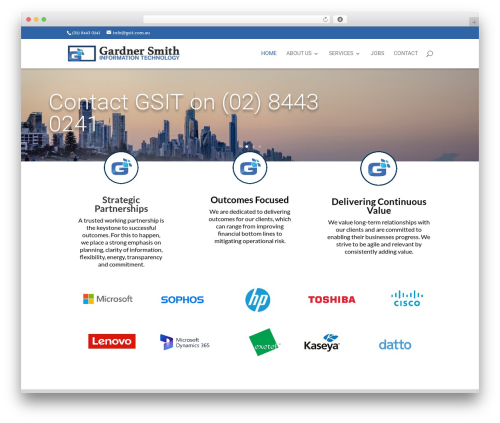This screenshot has width=500, height=423.
Task: Click the red close window button
Action: pos(29,19)
